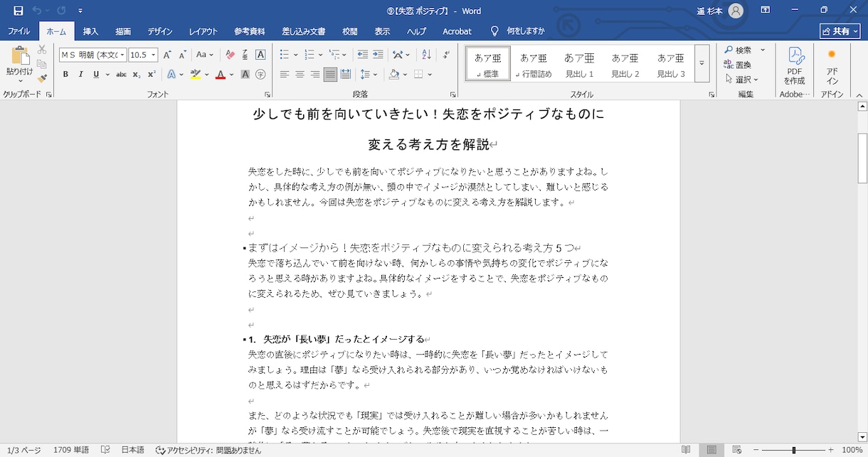Image resolution: width=868 pixels, height=457 pixels.
Task: Toggle subscript formatting
Action: point(137,75)
